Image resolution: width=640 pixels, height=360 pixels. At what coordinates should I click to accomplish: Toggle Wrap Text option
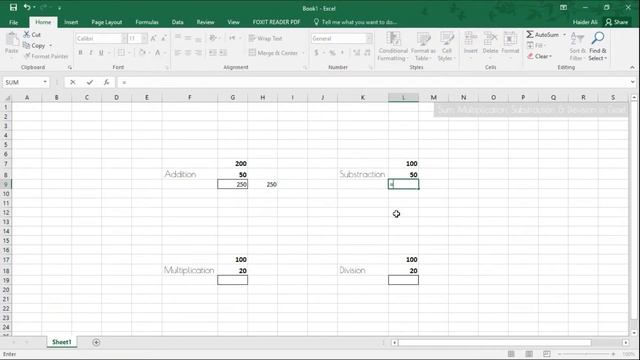click(x=265, y=38)
